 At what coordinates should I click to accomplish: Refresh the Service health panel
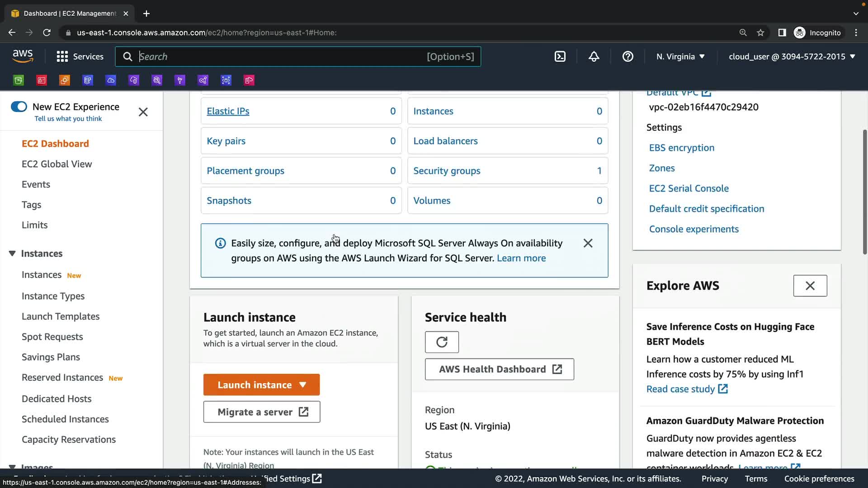click(442, 342)
